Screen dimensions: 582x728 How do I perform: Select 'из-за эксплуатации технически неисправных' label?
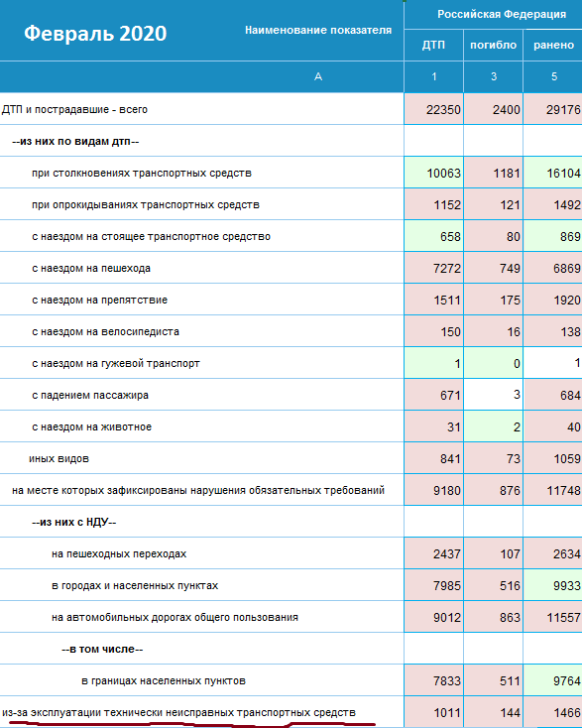(178, 712)
